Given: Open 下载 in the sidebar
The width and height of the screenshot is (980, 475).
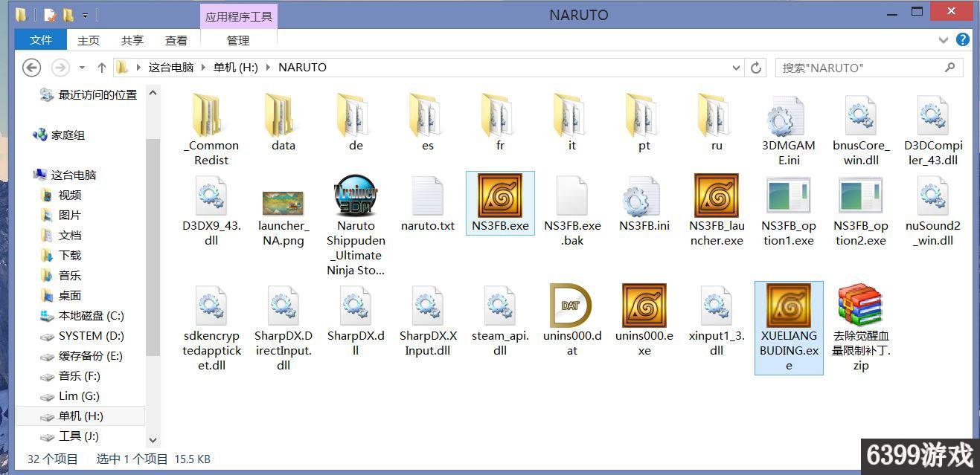Looking at the screenshot, I should click(61, 255).
